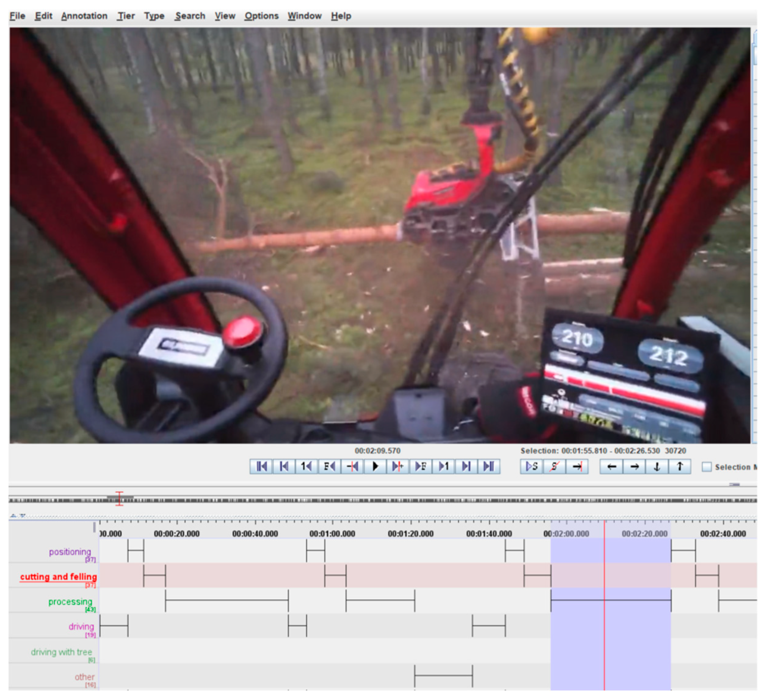Open the Tier menu
This screenshot has width=765, height=700.
click(x=126, y=16)
